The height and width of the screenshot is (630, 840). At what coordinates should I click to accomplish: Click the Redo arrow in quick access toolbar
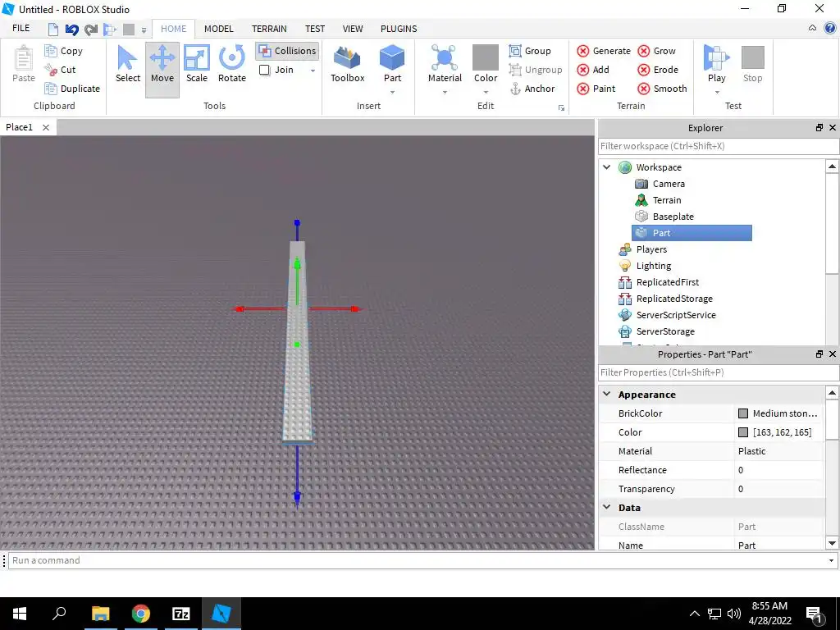pos(91,30)
